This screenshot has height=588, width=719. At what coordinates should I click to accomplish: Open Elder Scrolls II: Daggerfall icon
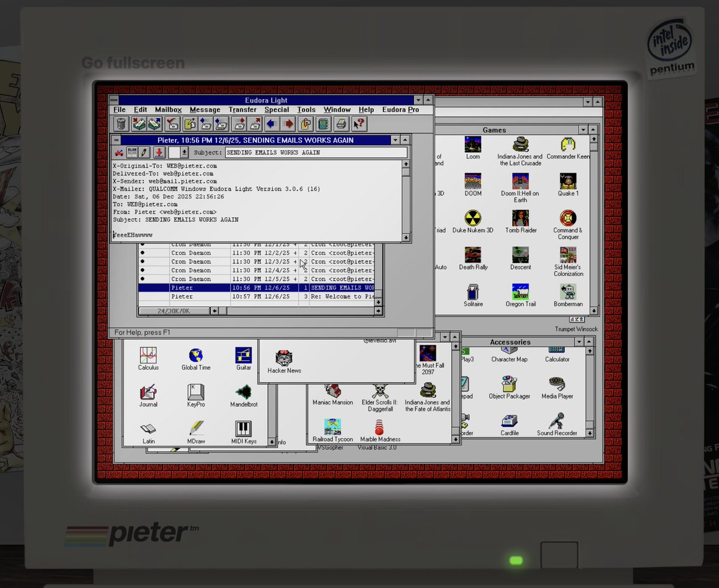[380, 397]
